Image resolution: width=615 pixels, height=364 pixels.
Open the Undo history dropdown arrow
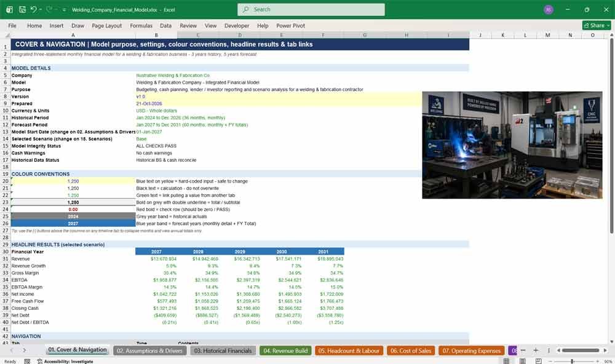[41, 9]
